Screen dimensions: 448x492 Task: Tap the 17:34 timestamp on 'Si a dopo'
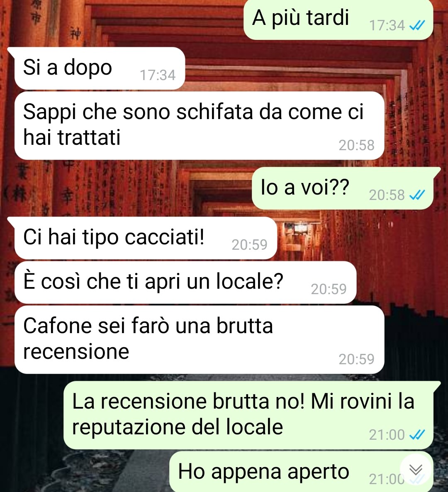(158, 75)
